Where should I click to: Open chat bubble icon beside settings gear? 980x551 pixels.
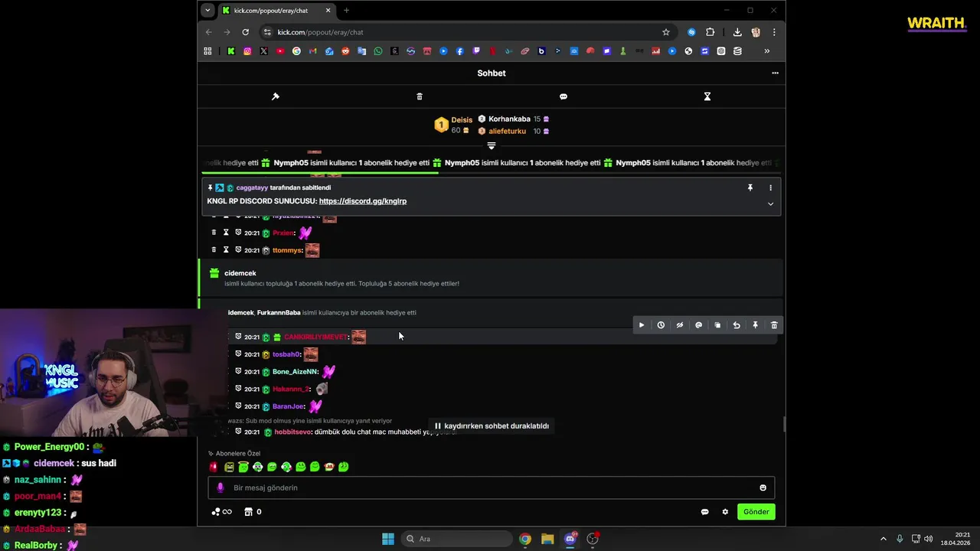point(705,512)
